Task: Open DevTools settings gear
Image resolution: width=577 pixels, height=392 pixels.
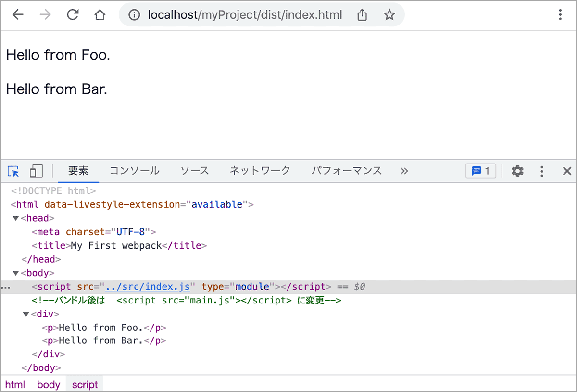Action: [517, 171]
